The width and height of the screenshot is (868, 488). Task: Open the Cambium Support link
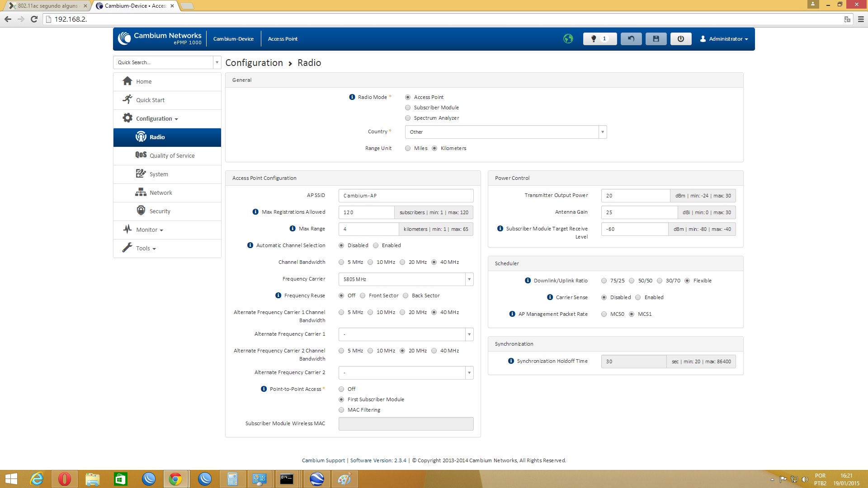pyautogui.click(x=323, y=460)
